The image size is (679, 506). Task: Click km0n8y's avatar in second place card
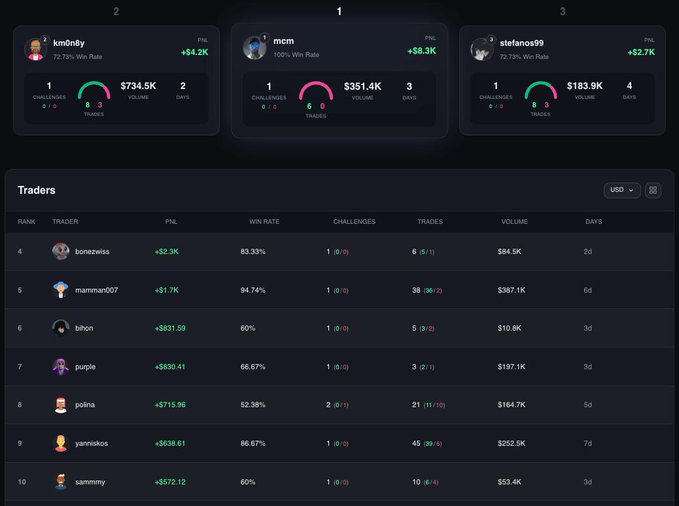[35, 49]
